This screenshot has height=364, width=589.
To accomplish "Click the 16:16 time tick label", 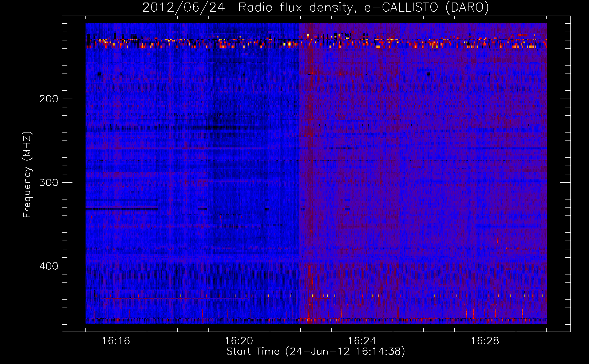I will coord(116,341).
